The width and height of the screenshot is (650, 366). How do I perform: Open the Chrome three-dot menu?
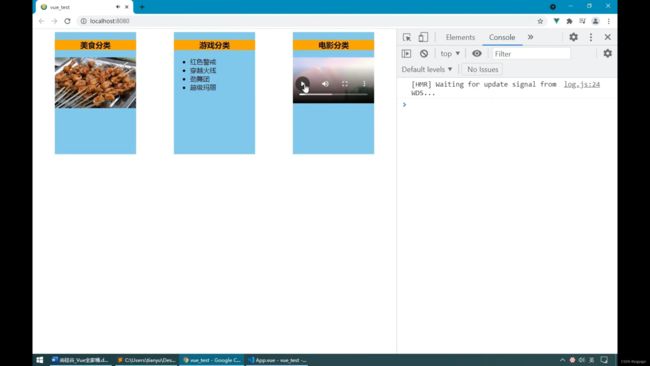(x=609, y=21)
